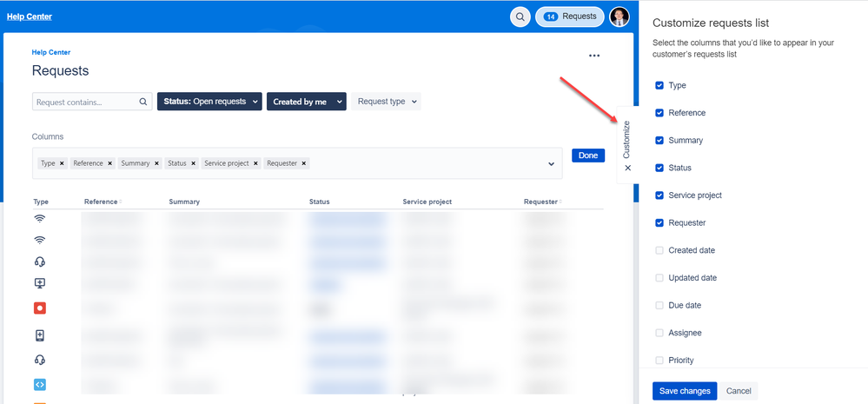
Task: Close the Customize side tab
Action: pyautogui.click(x=627, y=169)
